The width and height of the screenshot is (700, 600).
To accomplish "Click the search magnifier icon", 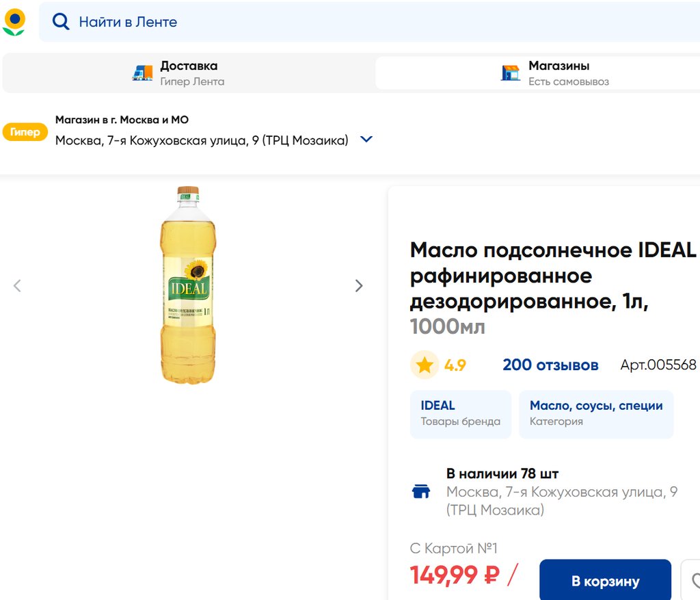I will click(61, 22).
